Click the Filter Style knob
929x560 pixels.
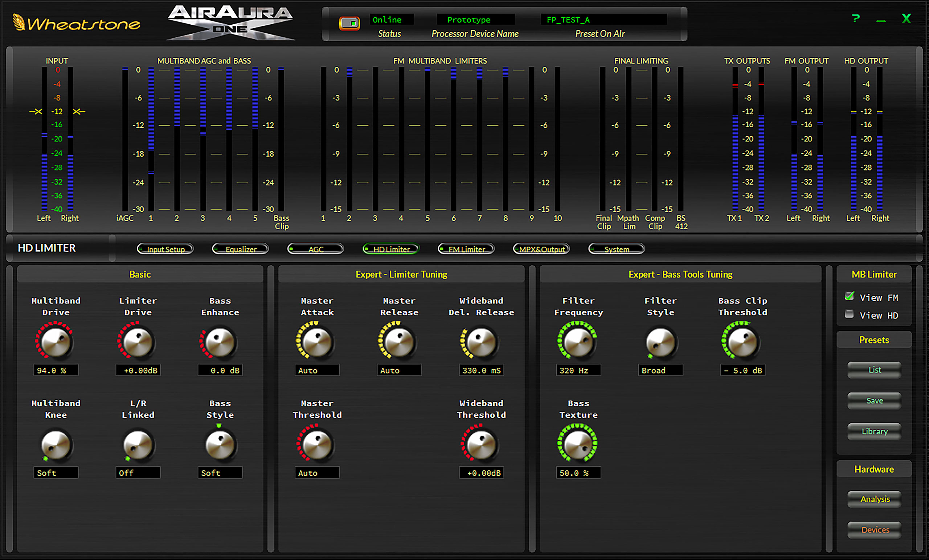click(x=660, y=341)
